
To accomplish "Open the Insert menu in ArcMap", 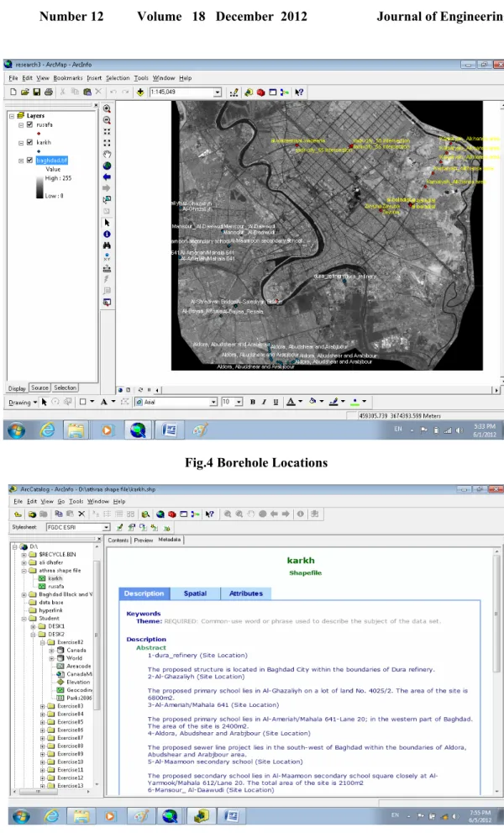I will coord(94,78).
